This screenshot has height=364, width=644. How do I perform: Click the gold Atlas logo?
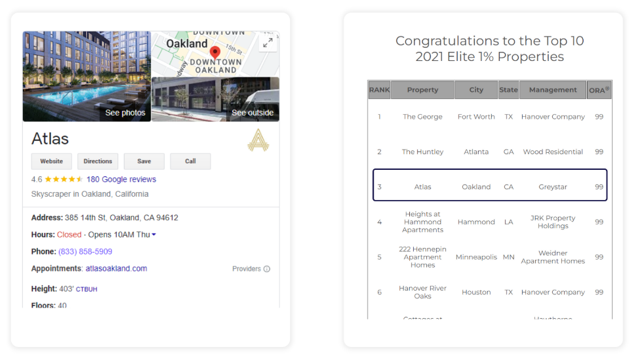(x=258, y=140)
